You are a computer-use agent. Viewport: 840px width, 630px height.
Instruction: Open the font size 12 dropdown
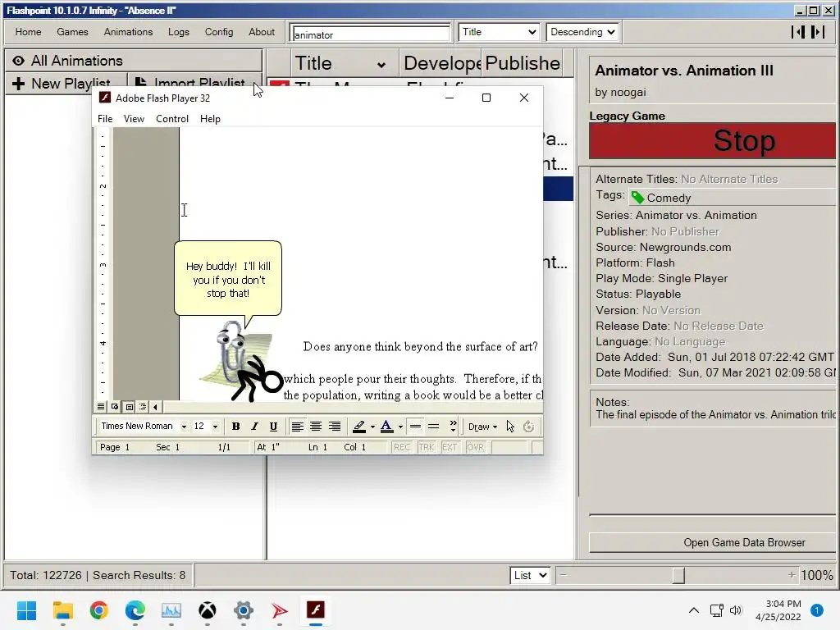tap(216, 427)
